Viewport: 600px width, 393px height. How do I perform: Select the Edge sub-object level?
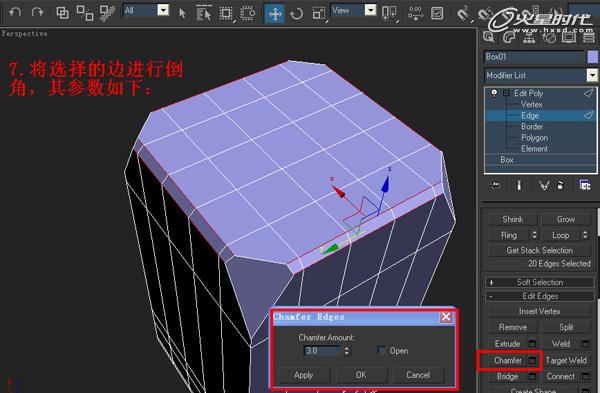530,115
